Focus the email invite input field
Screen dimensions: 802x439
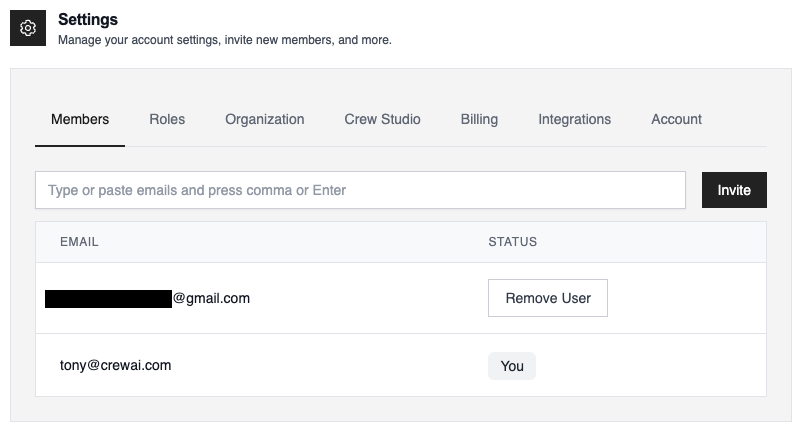click(360, 190)
